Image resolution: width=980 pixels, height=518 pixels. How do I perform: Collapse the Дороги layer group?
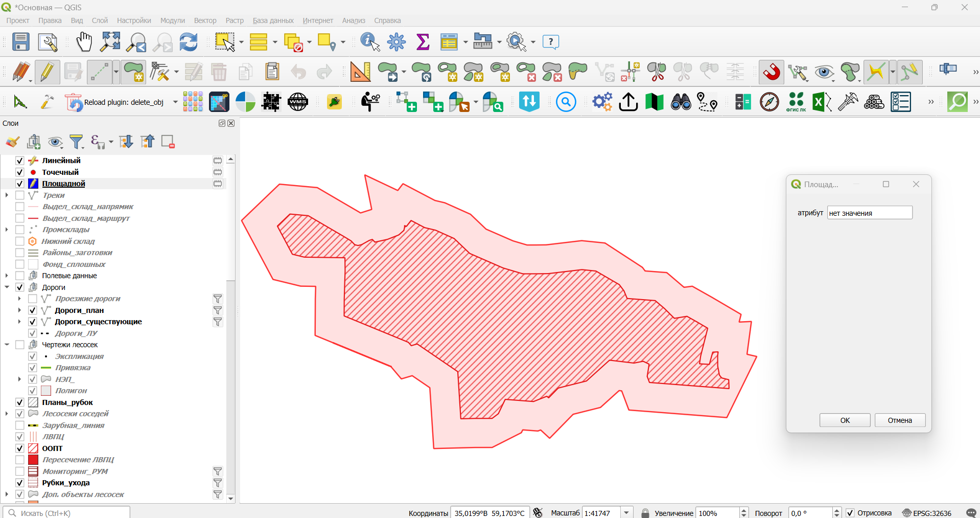pyautogui.click(x=7, y=287)
